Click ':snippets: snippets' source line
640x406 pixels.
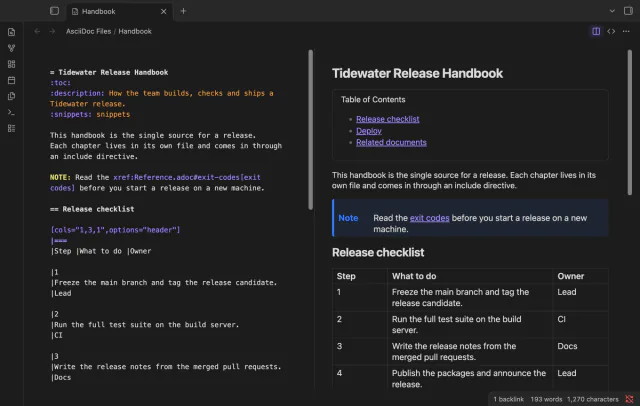90,114
